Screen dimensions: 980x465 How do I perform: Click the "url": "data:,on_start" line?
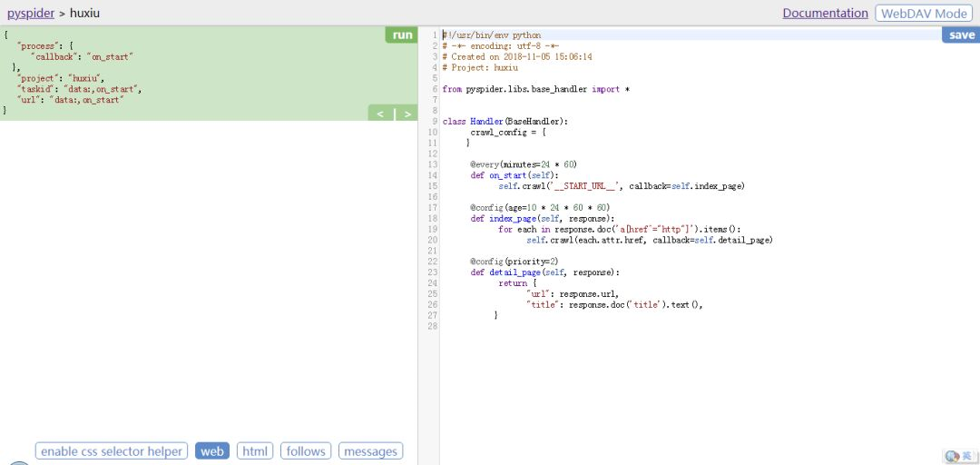pos(71,100)
